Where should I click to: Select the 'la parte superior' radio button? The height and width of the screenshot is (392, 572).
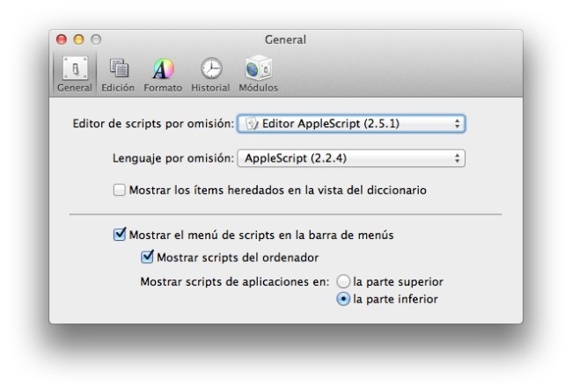click(343, 282)
